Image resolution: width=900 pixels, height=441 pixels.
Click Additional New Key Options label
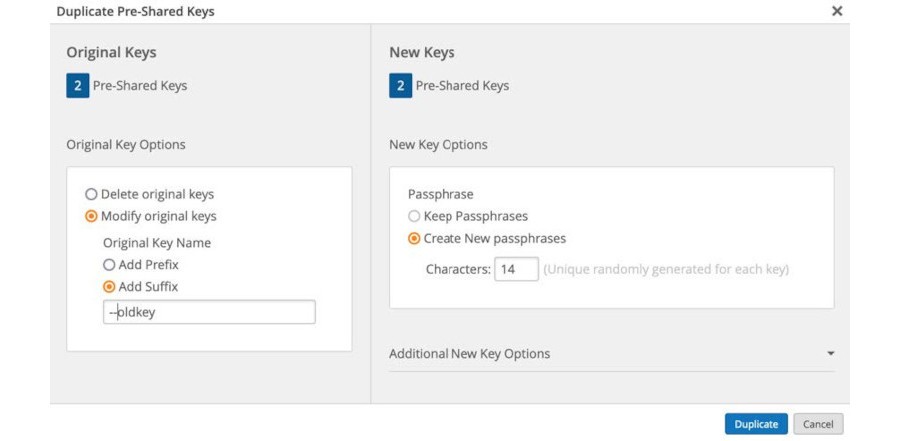click(x=469, y=354)
